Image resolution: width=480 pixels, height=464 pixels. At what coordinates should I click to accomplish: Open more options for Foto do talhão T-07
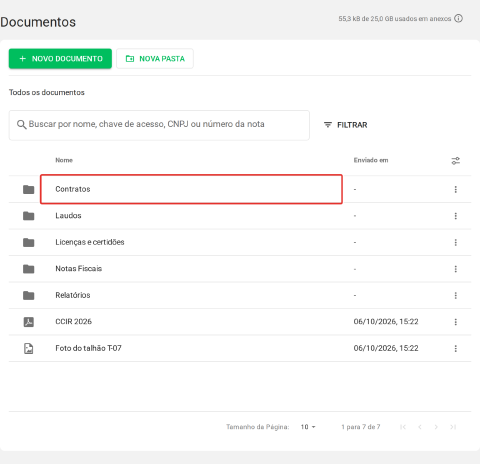pyautogui.click(x=456, y=348)
